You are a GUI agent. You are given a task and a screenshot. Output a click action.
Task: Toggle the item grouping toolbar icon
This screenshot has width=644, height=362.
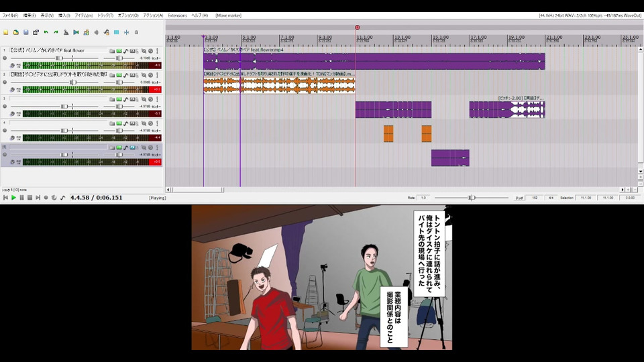pos(87,32)
